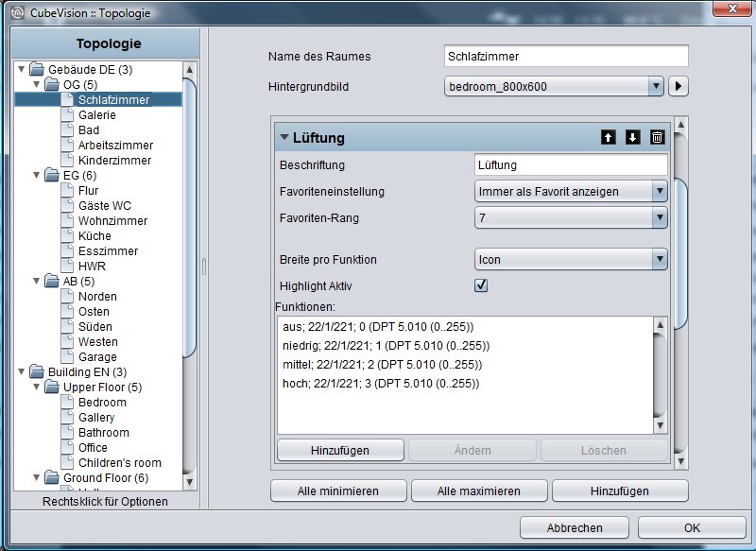Image resolution: width=756 pixels, height=551 pixels.
Task: Open the Hintergrundbild dropdown
Action: [x=656, y=86]
